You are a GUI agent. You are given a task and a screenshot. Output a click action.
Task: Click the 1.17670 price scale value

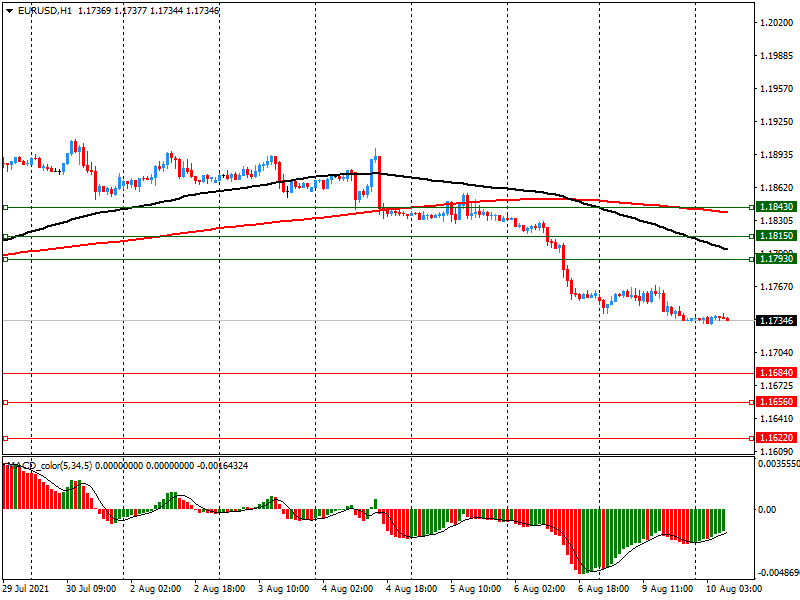777,287
